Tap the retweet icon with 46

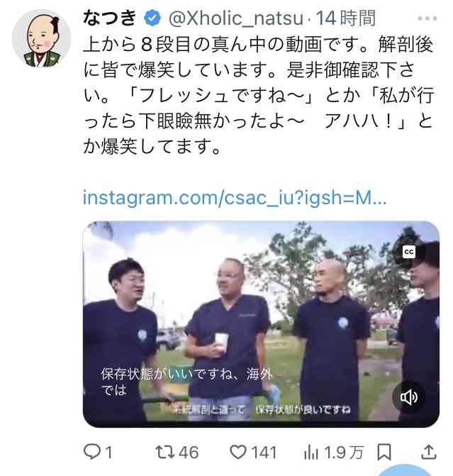pos(164,452)
